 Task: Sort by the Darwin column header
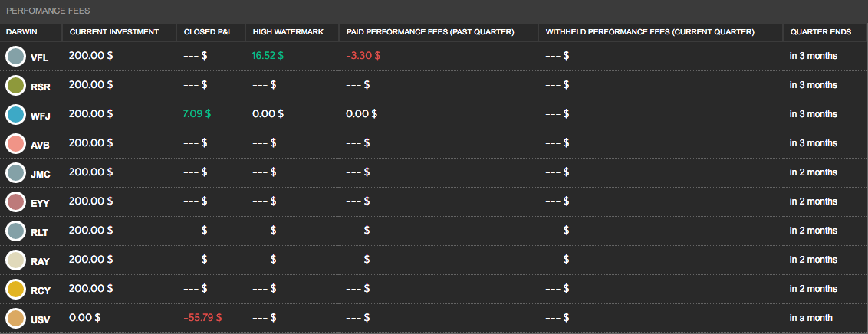click(21, 31)
